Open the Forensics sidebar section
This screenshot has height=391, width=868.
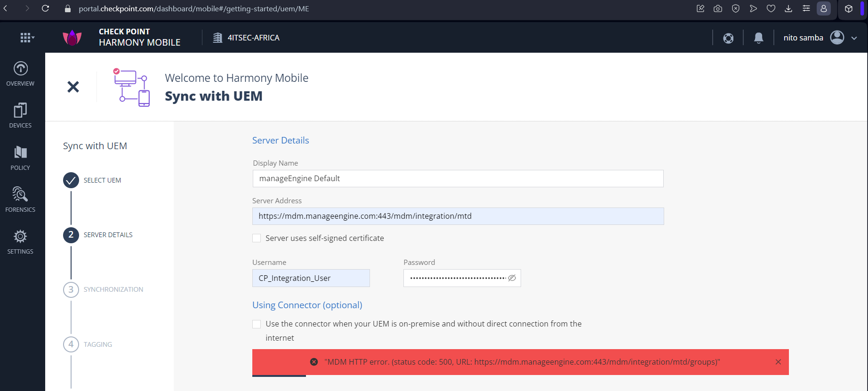click(x=20, y=200)
